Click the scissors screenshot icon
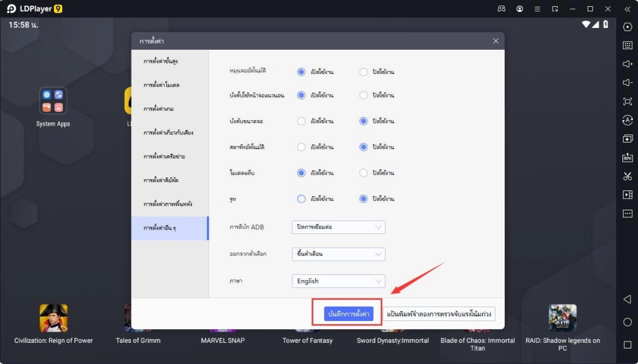 click(627, 177)
